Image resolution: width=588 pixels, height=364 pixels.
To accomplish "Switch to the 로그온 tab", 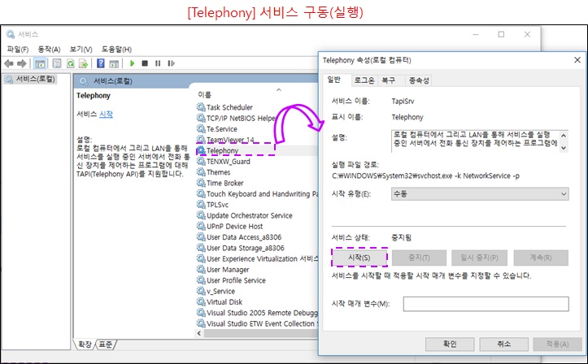I will coord(364,80).
